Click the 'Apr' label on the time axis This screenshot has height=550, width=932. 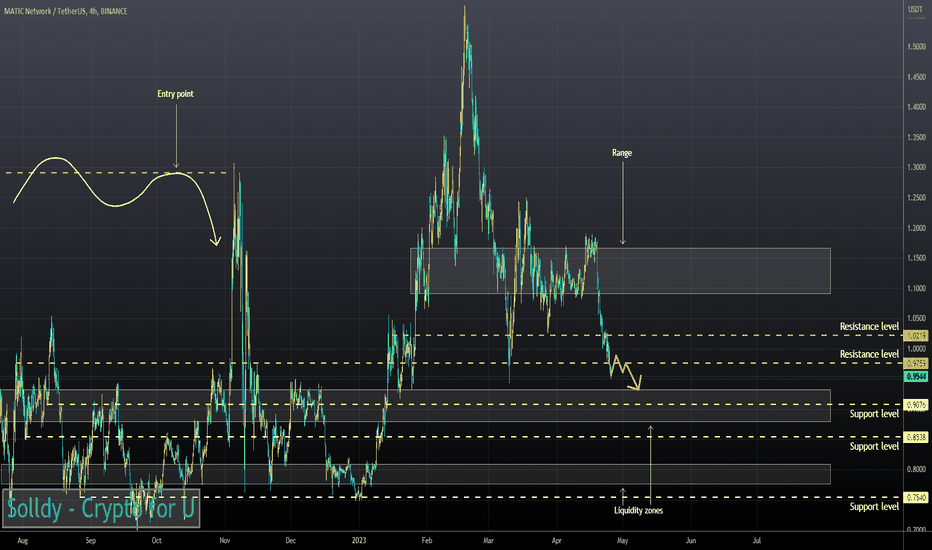pyautogui.click(x=556, y=541)
